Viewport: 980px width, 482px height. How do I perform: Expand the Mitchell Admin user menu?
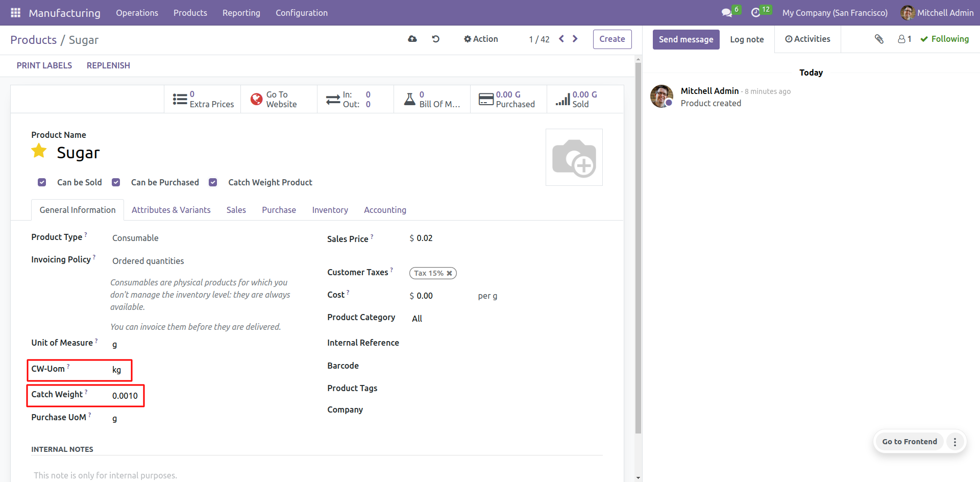937,13
